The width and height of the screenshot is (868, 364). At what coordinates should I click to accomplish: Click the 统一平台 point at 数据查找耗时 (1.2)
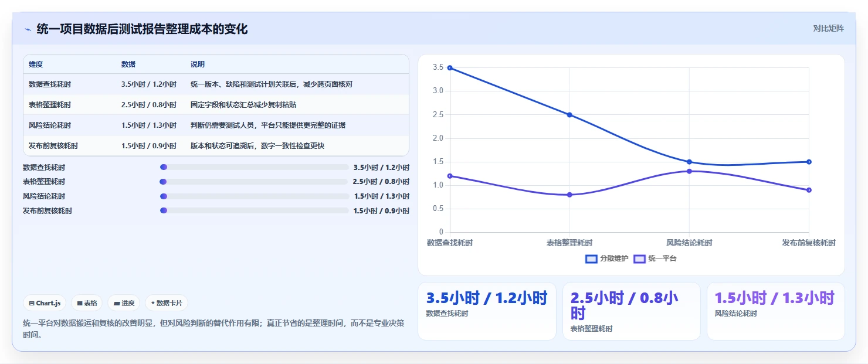point(450,176)
